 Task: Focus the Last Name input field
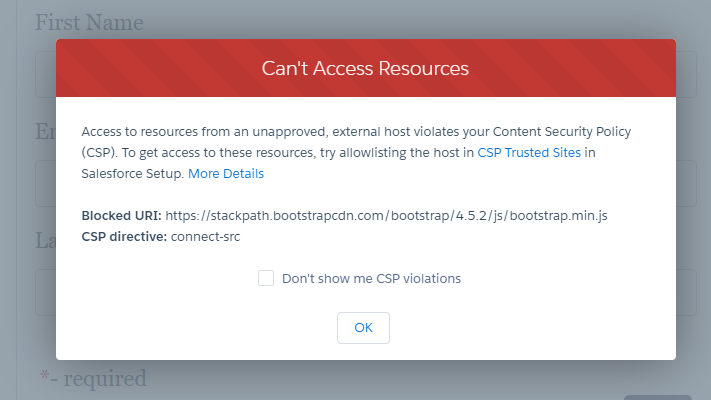coord(45,292)
